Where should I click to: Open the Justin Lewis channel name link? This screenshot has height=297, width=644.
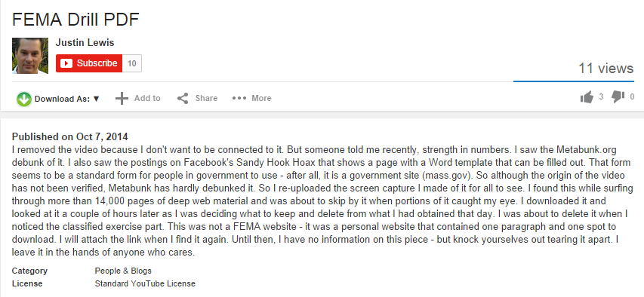pos(85,43)
